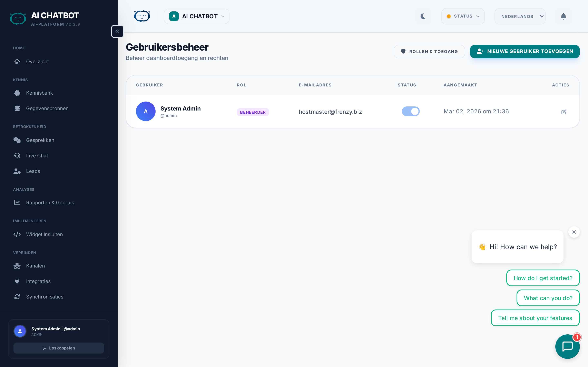This screenshot has width=588, height=367.
Task: Click Nieuwe Gebruiker Toevoegen button
Action: [x=525, y=51]
